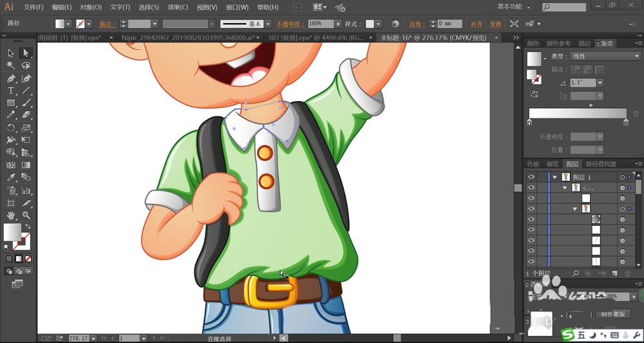The image size is (644, 343).
Task: Collapse the '<...' group in layers
Action: (x=566, y=187)
